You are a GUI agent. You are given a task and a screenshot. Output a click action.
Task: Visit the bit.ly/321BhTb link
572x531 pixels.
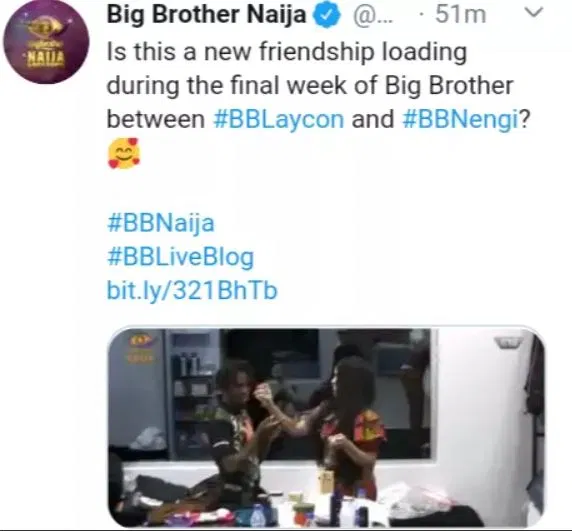pyautogui.click(x=192, y=290)
